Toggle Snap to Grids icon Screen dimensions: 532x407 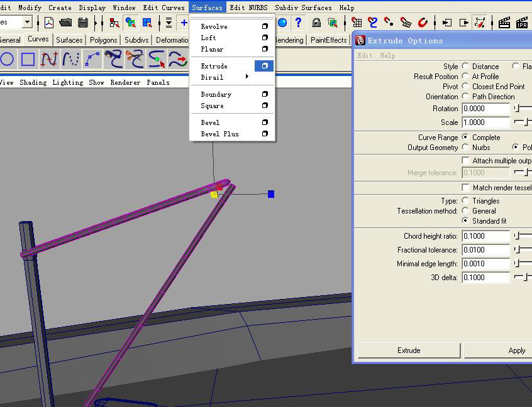coord(357,23)
